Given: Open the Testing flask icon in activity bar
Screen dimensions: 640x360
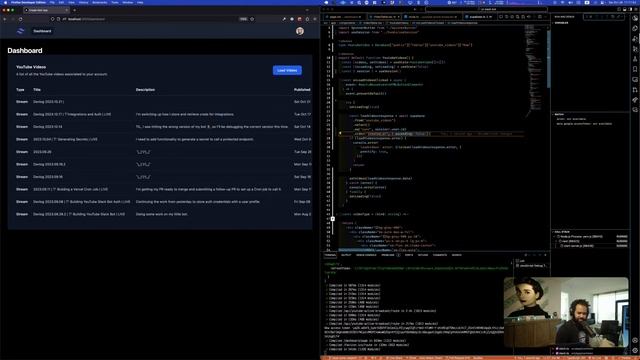Looking at the screenshot, I should (x=635, y=59).
